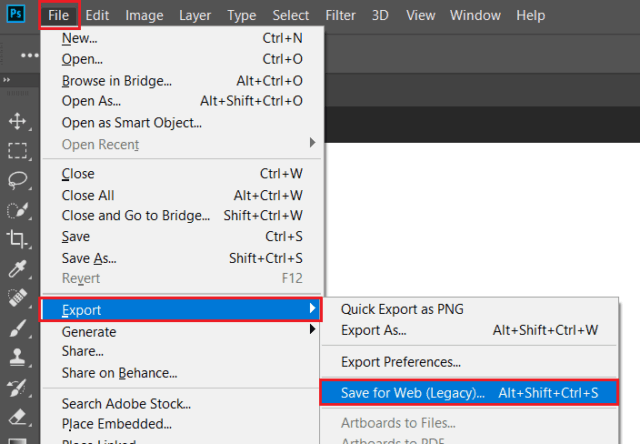Screen dimensions: 640x444
Task: Choose Save with the Ctrl+S shortcut
Action: point(182,236)
